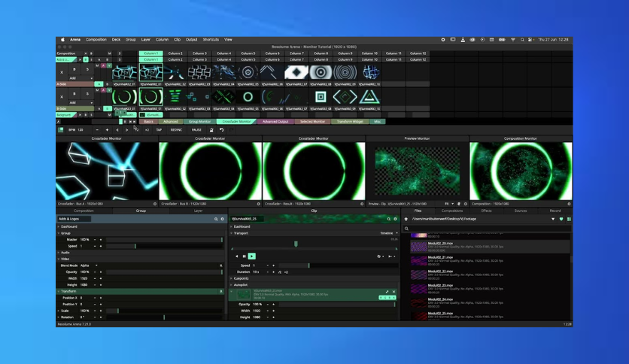Screen dimensions: 629x364
Task: Click the folder up arrow in Files browser
Action: click(x=406, y=219)
